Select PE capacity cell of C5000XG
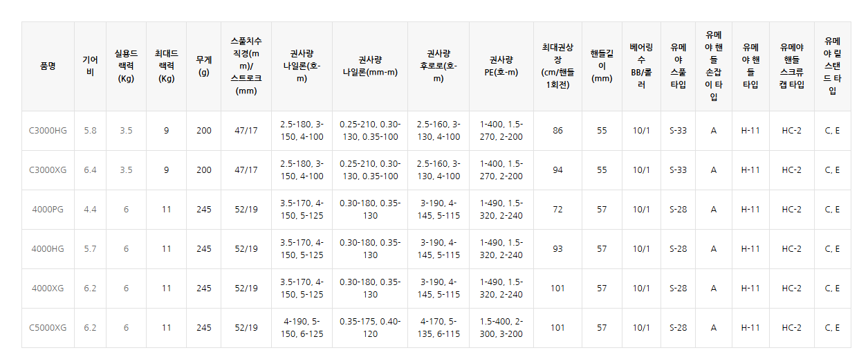Screen dimensions: 868x357 click(501, 328)
